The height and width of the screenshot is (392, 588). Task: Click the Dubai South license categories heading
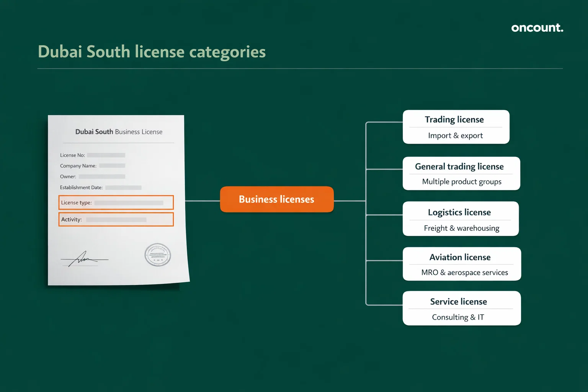pos(152,52)
